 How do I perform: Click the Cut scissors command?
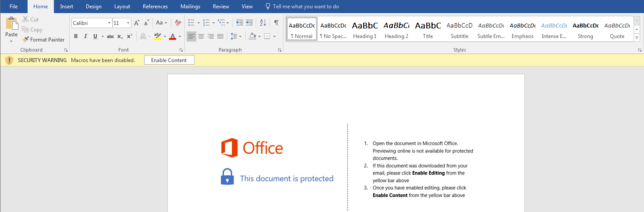coord(31,20)
